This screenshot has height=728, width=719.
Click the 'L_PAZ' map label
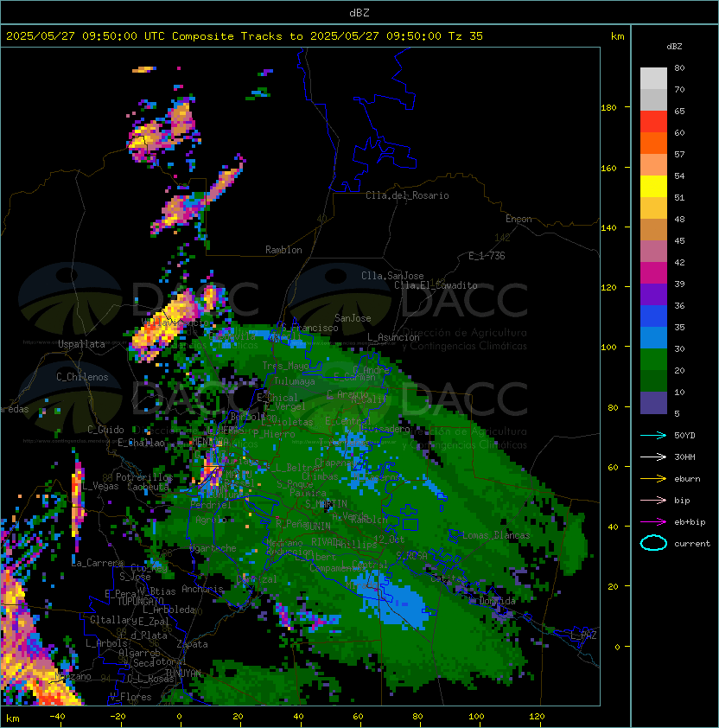point(583,635)
